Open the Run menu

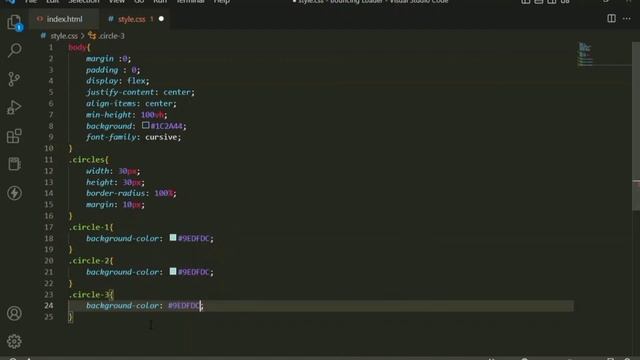[160, 2]
